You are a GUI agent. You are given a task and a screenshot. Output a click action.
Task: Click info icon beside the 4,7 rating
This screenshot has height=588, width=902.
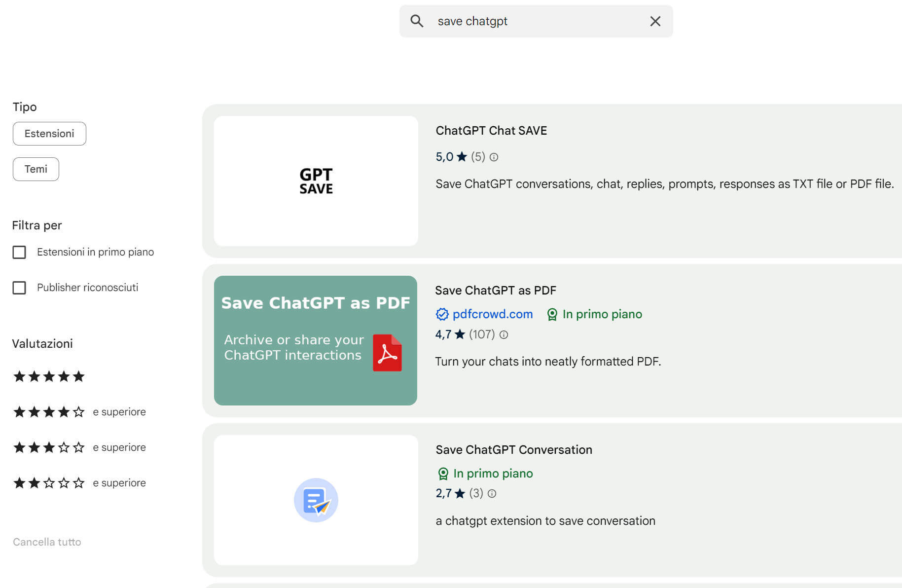click(x=504, y=335)
